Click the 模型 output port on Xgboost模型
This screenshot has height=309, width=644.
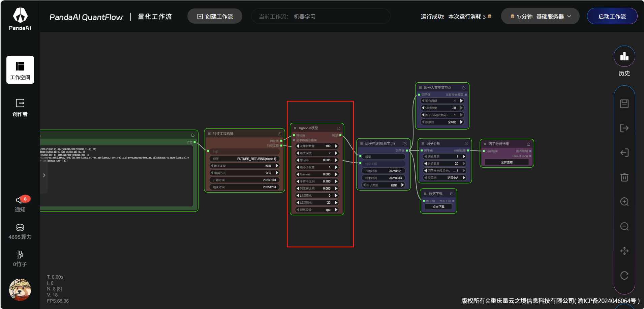click(x=340, y=135)
